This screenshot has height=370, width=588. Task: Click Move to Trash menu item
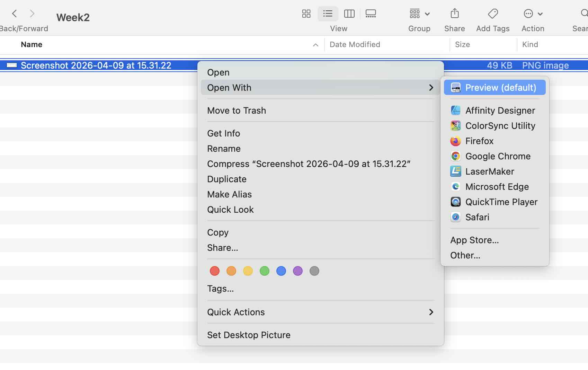click(x=237, y=111)
